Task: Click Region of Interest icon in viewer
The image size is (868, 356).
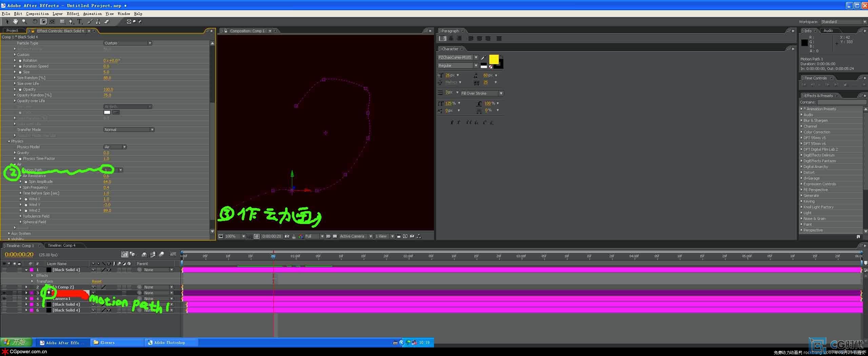Action: coord(328,236)
